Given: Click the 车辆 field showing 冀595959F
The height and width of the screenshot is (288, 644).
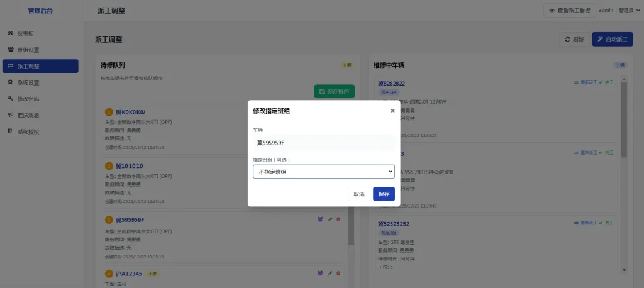Looking at the screenshot, I should tap(324, 143).
